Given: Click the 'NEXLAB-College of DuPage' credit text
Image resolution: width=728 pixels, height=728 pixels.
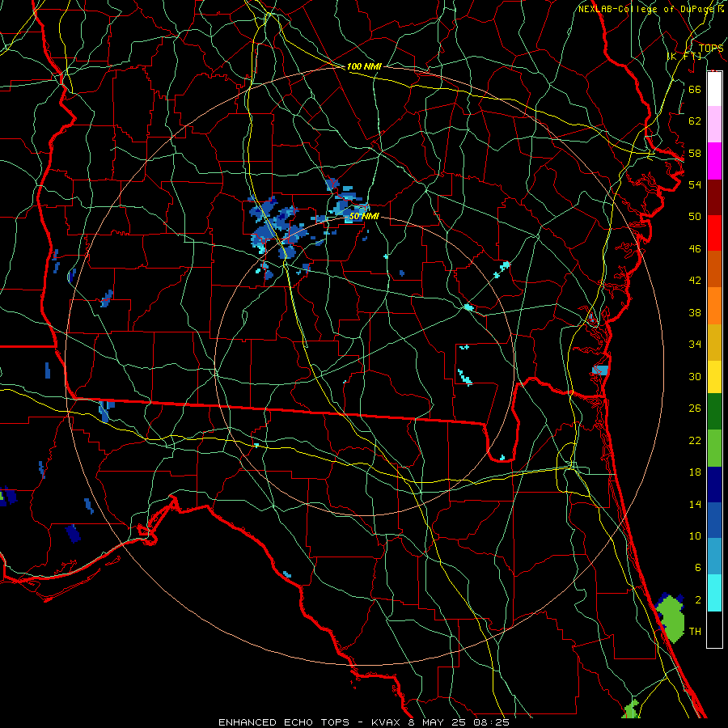Looking at the screenshot, I should 646,9.
